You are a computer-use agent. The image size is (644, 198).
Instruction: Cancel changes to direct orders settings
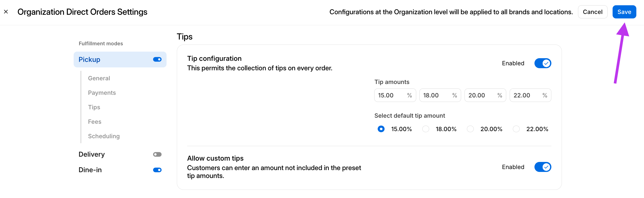(x=593, y=12)
